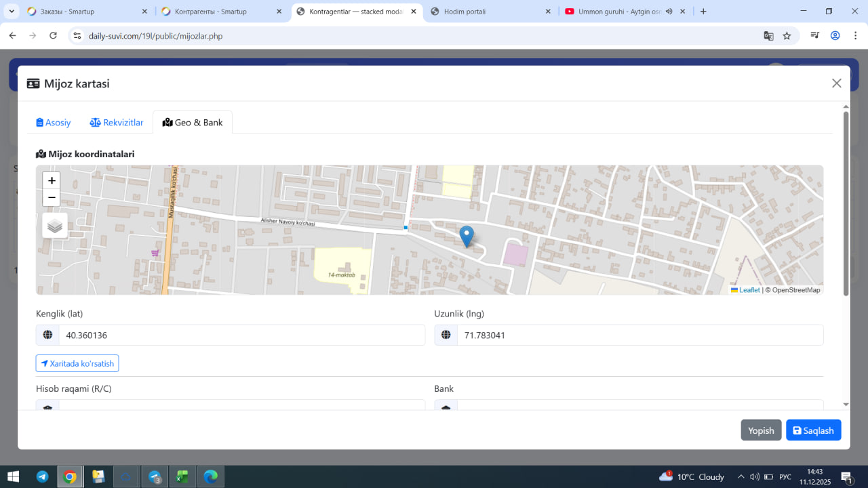Open Telegram from the taskbar
868x488 pixels.
[x=42, y=476]
